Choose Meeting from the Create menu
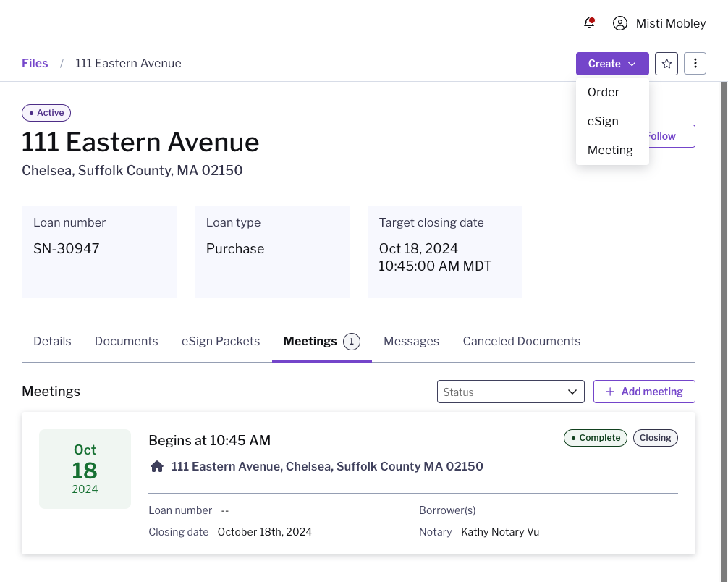The image size is (728, 582). pos(612,150)
